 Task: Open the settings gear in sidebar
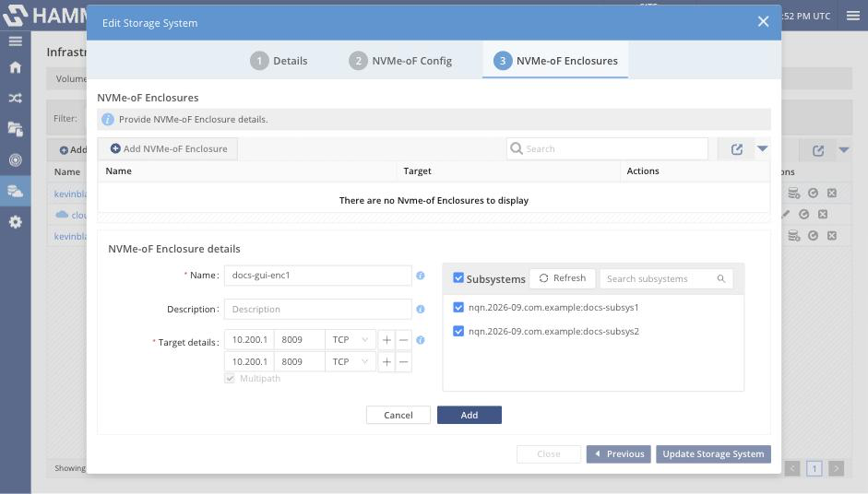tap(16, 222)
